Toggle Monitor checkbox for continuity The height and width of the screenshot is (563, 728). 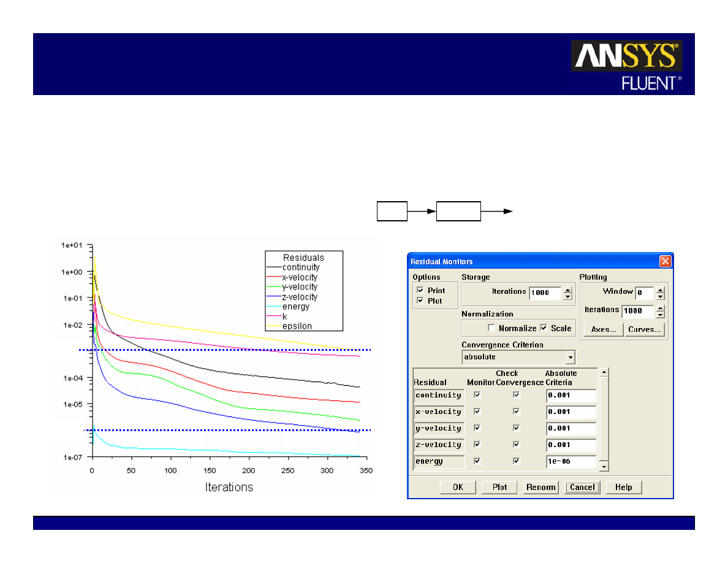[x=477, y=396]
